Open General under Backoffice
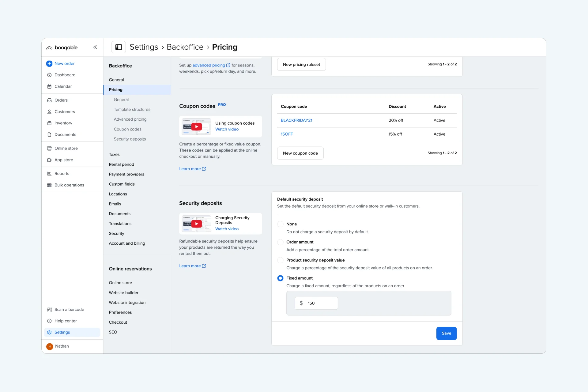The width and height of the screenshot is (588, 392). point(116,80)
